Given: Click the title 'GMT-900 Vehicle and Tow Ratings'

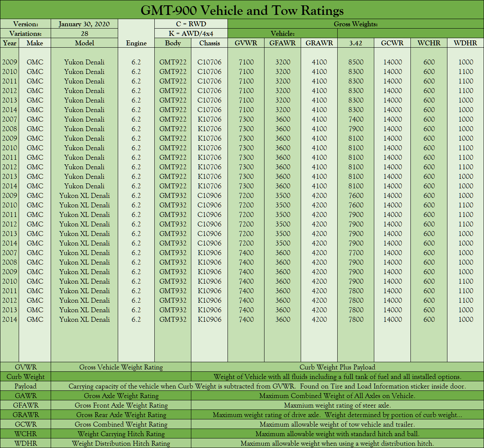Looking at the screenshot, I should 242,10.
